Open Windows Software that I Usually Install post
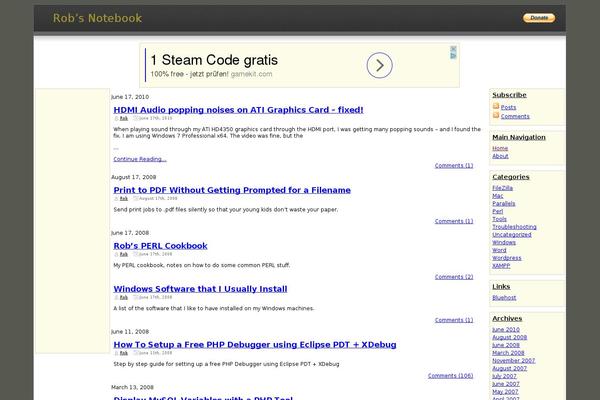The width and height of the screenshot is (600, 400). pyautogui.click(x=200, y=289)
